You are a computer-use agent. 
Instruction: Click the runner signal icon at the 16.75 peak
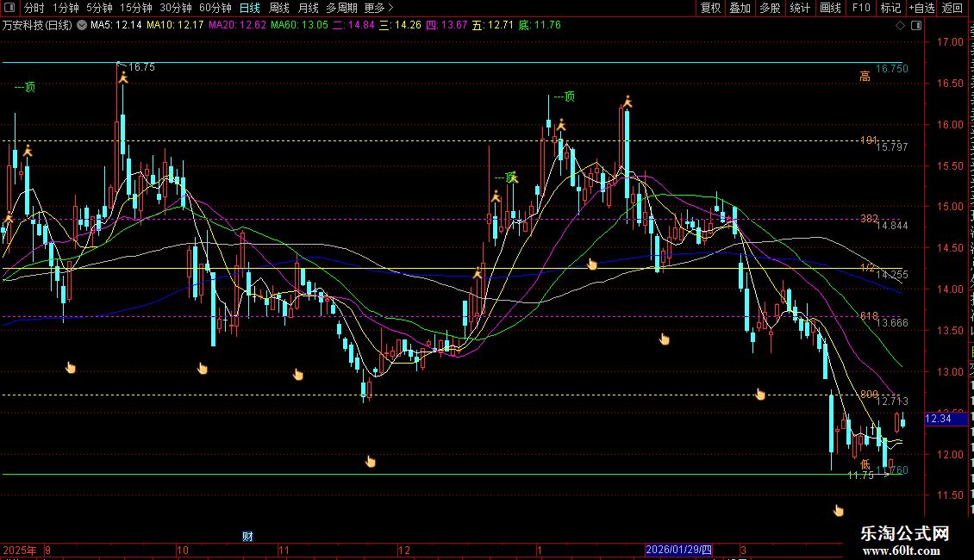(x=122, y=78)
